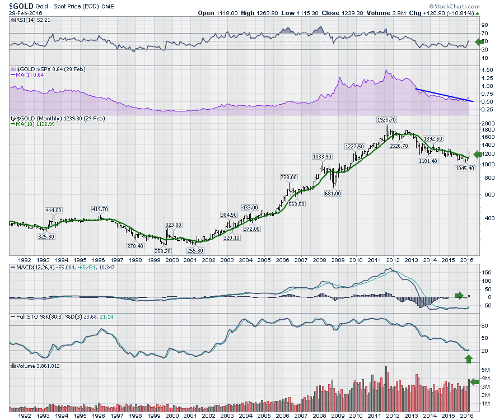Select the 1392.60 price label
Image resolution: width=504 pixels, height=420 pixels.
coord(433,139)
